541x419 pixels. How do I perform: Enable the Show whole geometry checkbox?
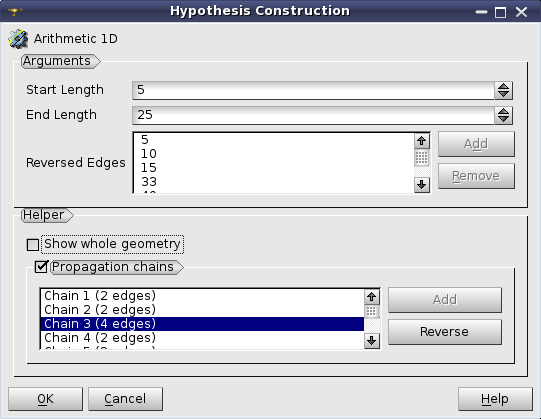pos(33,245)
